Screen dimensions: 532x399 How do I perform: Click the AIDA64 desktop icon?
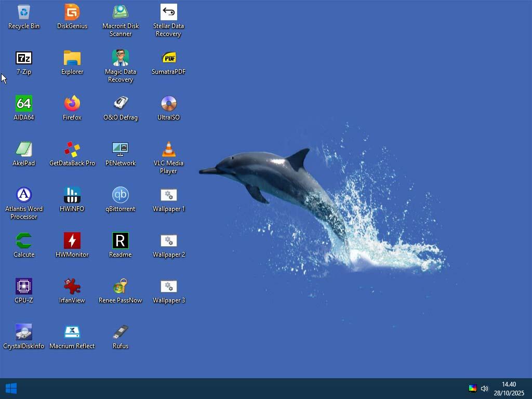tap(24, 104)
